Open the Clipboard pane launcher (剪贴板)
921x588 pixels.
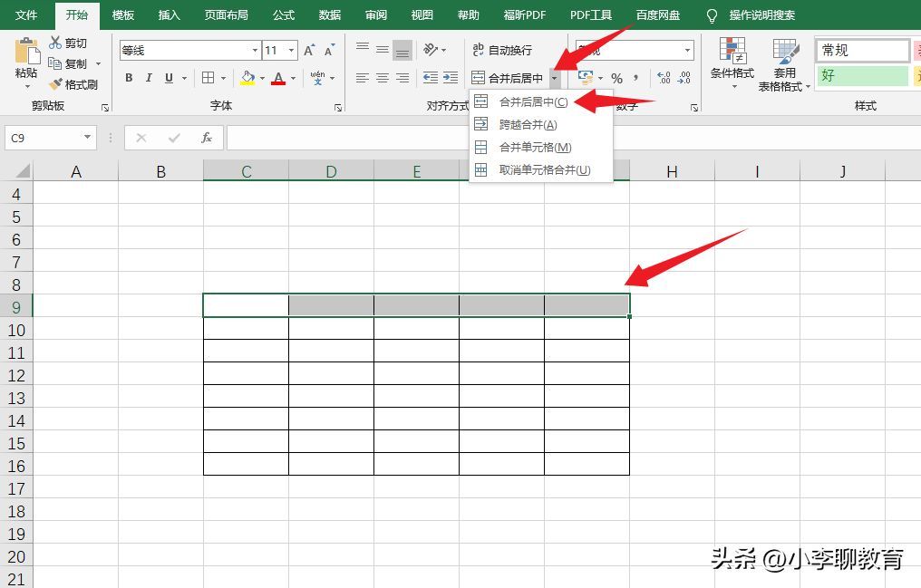[105, 108]
